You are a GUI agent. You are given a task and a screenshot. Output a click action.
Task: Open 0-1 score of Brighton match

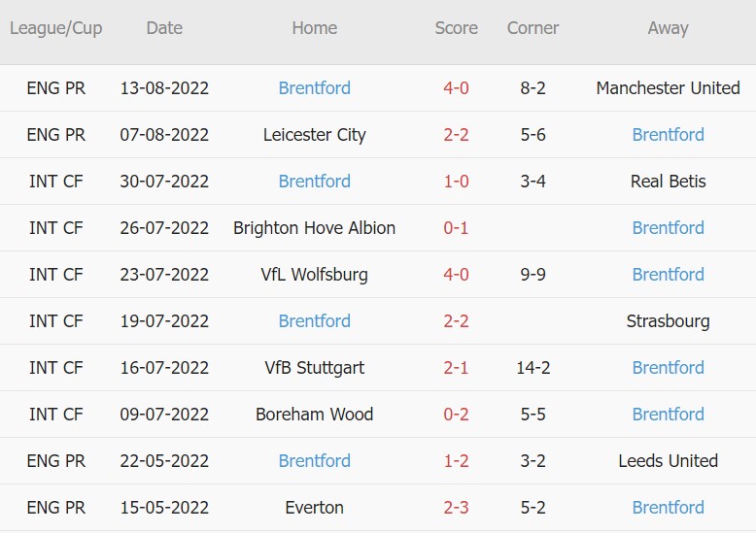[x=456, y=228]
